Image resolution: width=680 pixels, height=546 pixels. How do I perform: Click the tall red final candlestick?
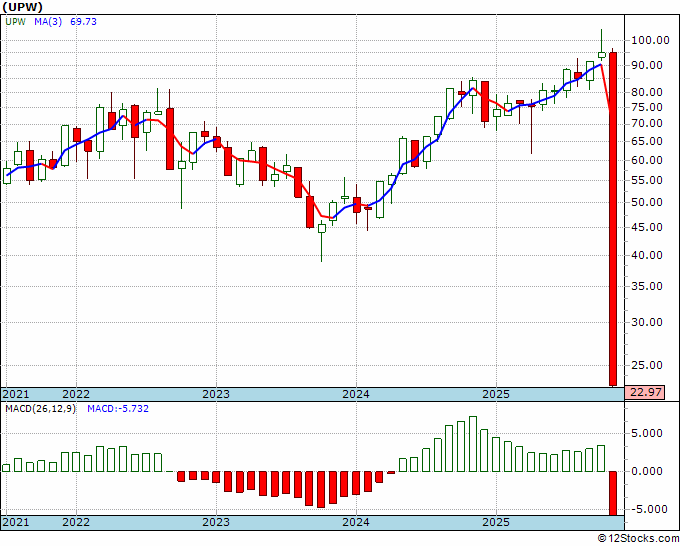(613, 219)
